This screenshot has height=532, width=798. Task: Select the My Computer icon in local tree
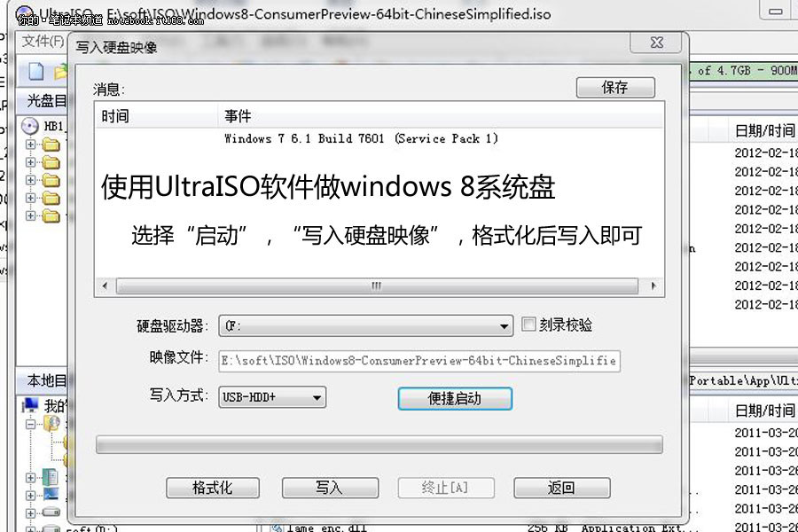click(30, 405)
